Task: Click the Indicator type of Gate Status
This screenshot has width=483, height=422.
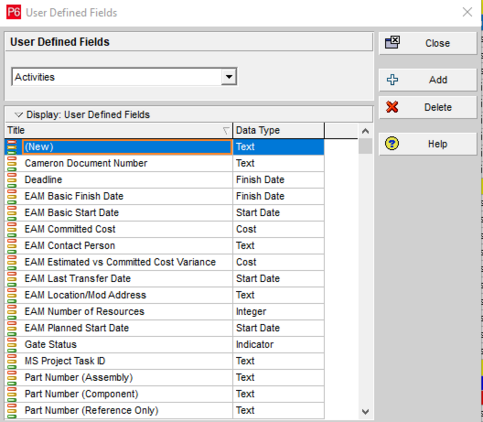Action: click(278, 345)
